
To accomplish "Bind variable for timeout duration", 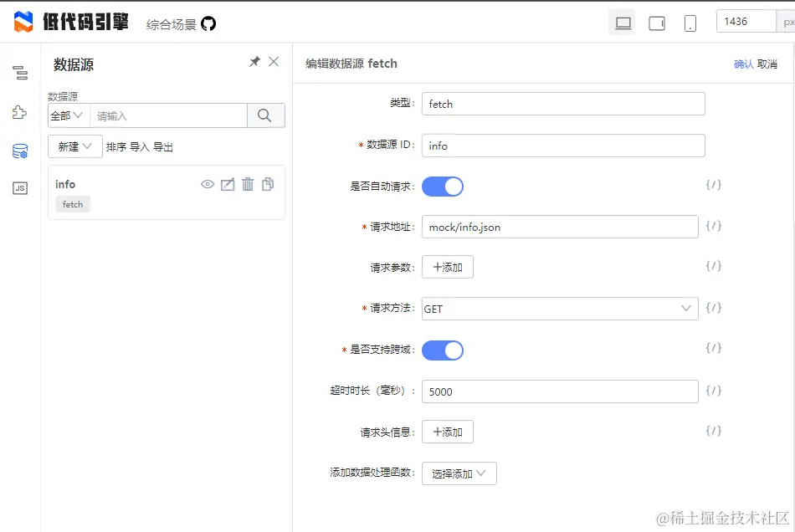I will pos(713,391).
